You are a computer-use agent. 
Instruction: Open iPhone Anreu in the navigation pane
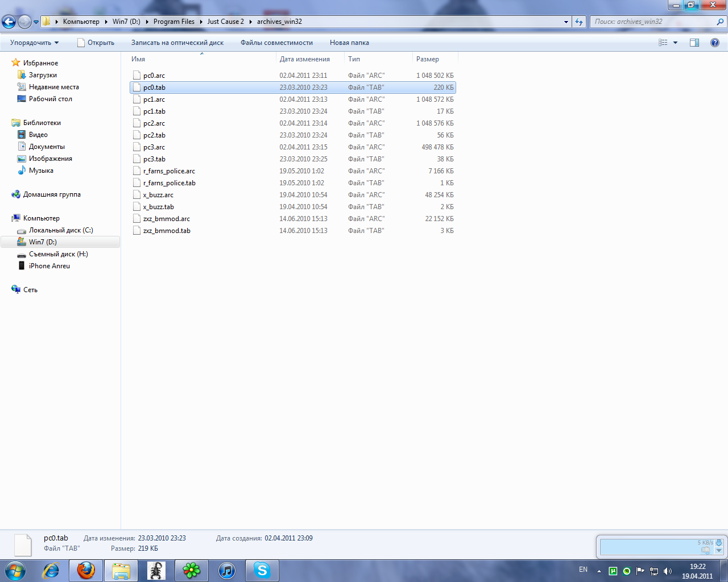coord(49,266)
